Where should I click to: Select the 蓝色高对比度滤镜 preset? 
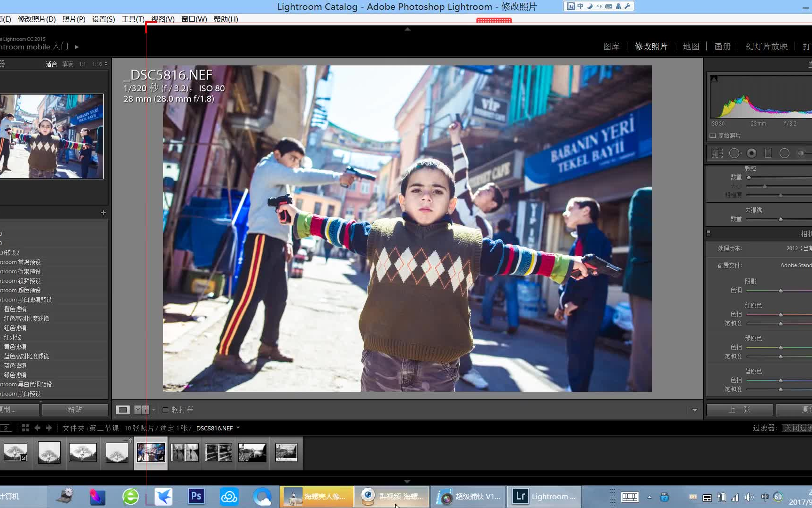[x=26, y=356]
